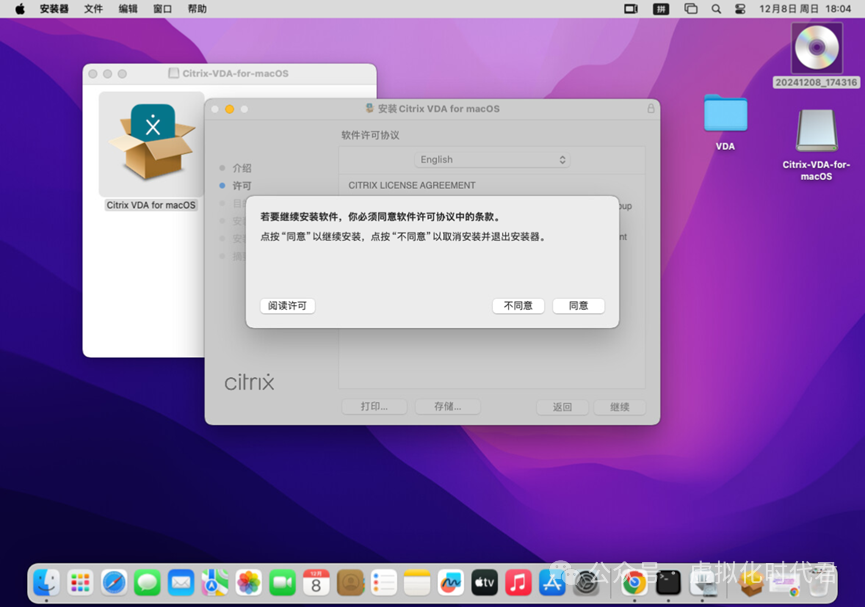Click the 打印 button to print the license
This screenshot has height=607, width=865.
pos(374,407)
